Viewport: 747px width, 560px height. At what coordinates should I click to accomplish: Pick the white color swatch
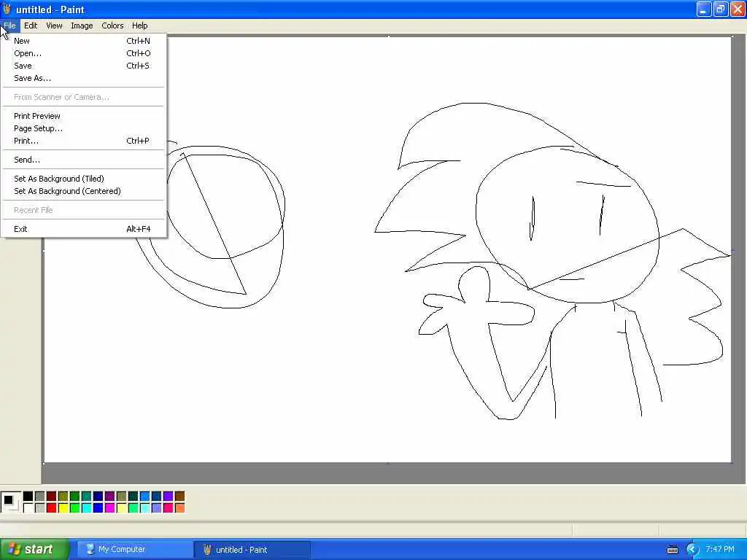[28, 508]
